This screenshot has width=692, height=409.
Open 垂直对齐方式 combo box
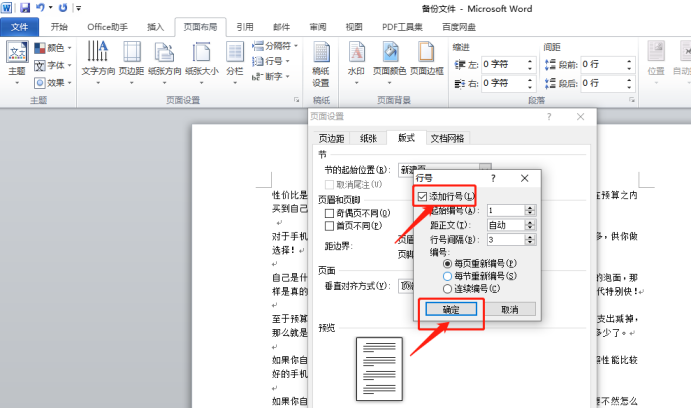(x=406, y=286)
